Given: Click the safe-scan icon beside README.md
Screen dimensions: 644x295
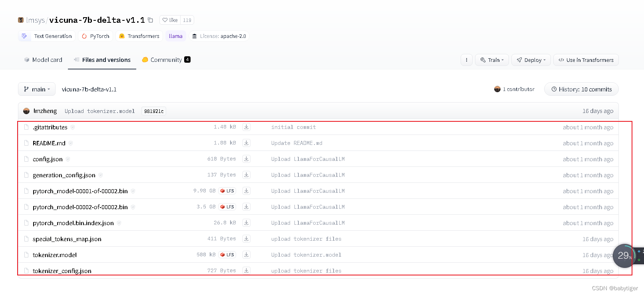Looking at the screenshot, I should (71, 143).
